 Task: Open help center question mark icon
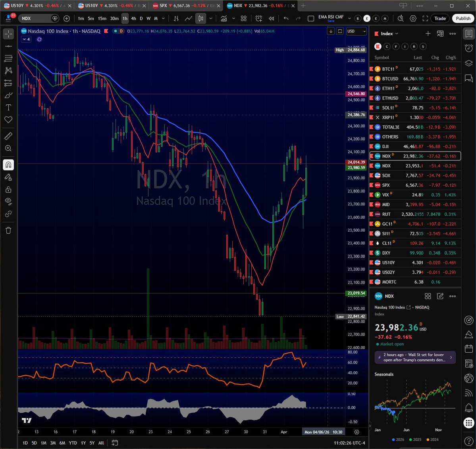point(469,441)
